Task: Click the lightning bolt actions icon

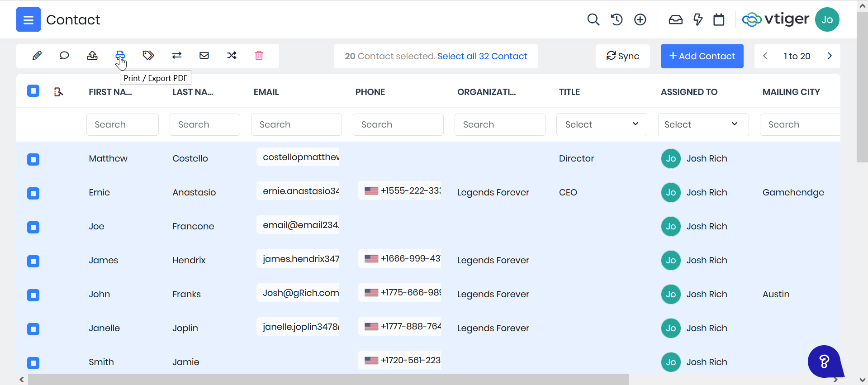Action: coord(698,19)
